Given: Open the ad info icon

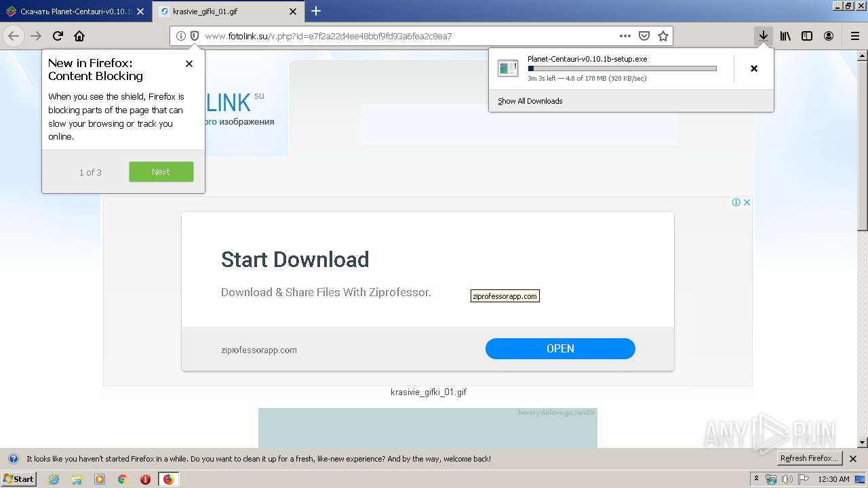Looking at the screenshot, I should (736, 202).
